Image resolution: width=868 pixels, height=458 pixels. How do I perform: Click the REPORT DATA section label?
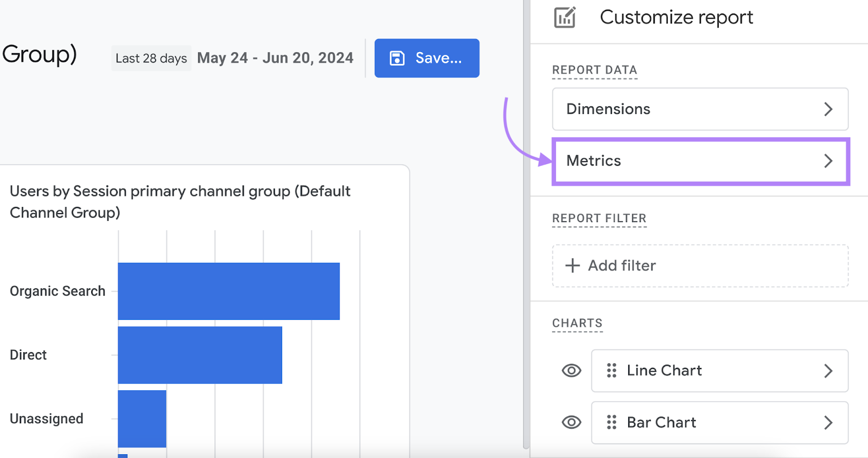[x=595, y=70]
